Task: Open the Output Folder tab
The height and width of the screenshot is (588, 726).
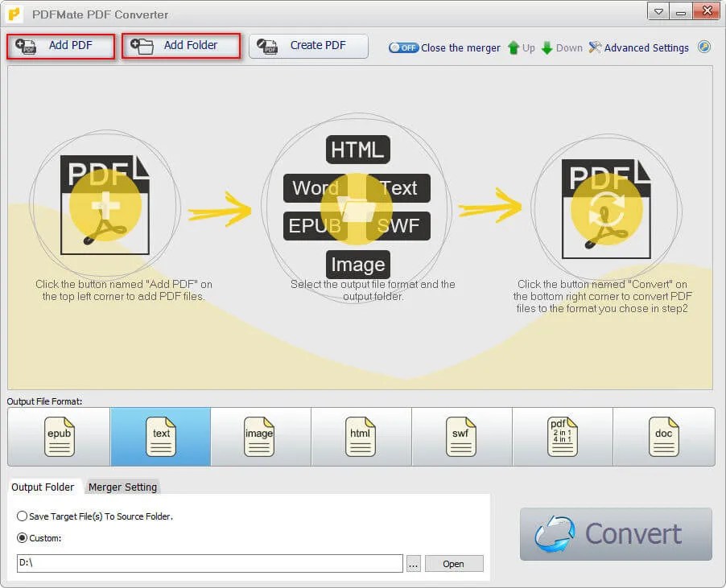Action: click(44, 487)
